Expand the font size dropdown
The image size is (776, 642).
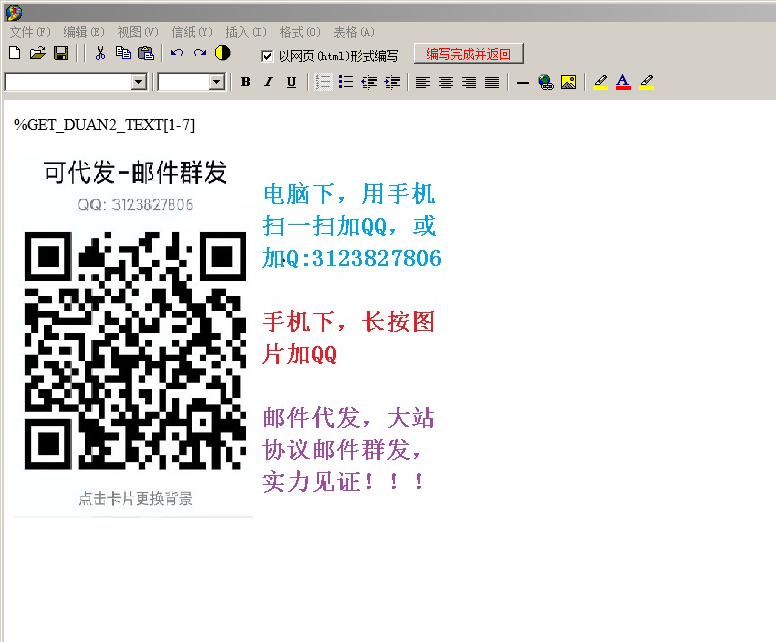pyautogui.click(x=217, y=82)
